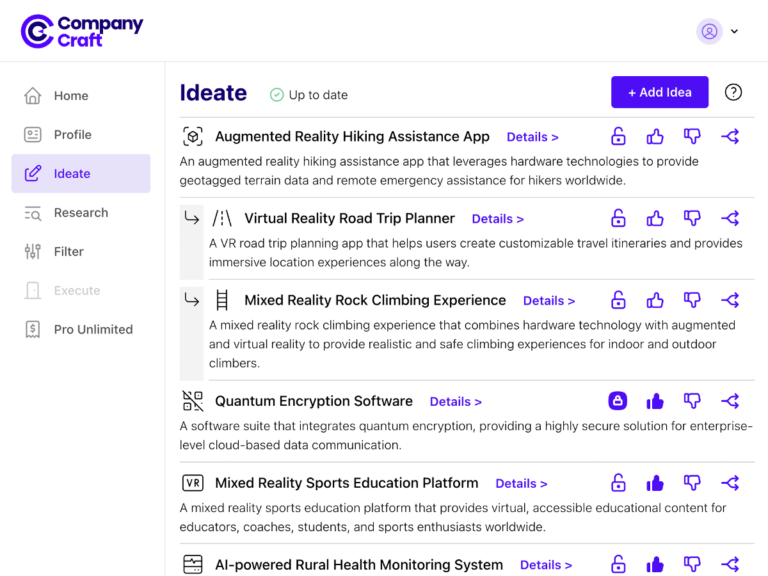Click the help question mark icon
The width and height of the screenshot is (768, 576).
click(x=733, y=92)
